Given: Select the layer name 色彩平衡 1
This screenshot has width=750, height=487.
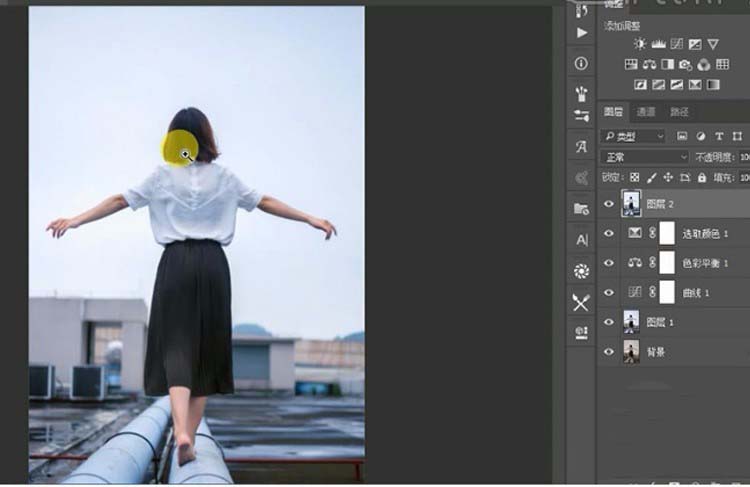Looking at the screenshot, I should (x=705, y=264).
